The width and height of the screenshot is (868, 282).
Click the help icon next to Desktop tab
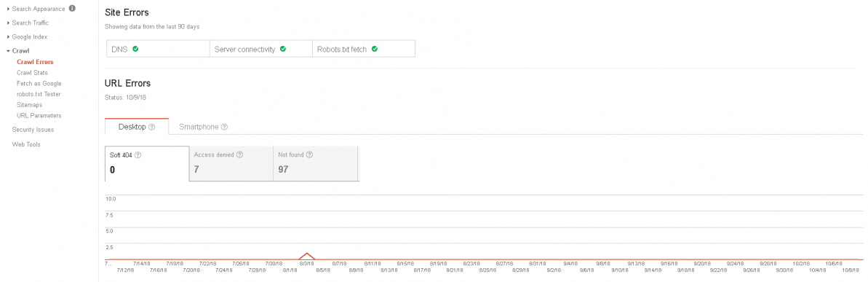151,127
